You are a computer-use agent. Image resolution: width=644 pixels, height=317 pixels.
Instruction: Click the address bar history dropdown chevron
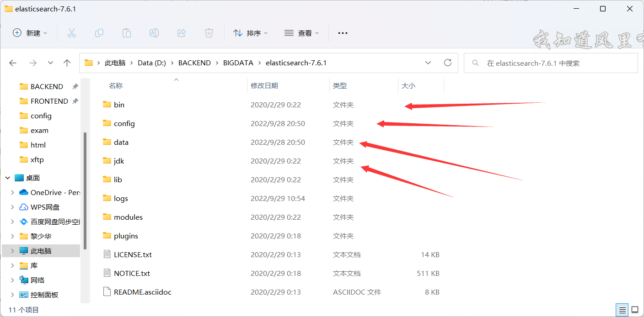point(428,63)
